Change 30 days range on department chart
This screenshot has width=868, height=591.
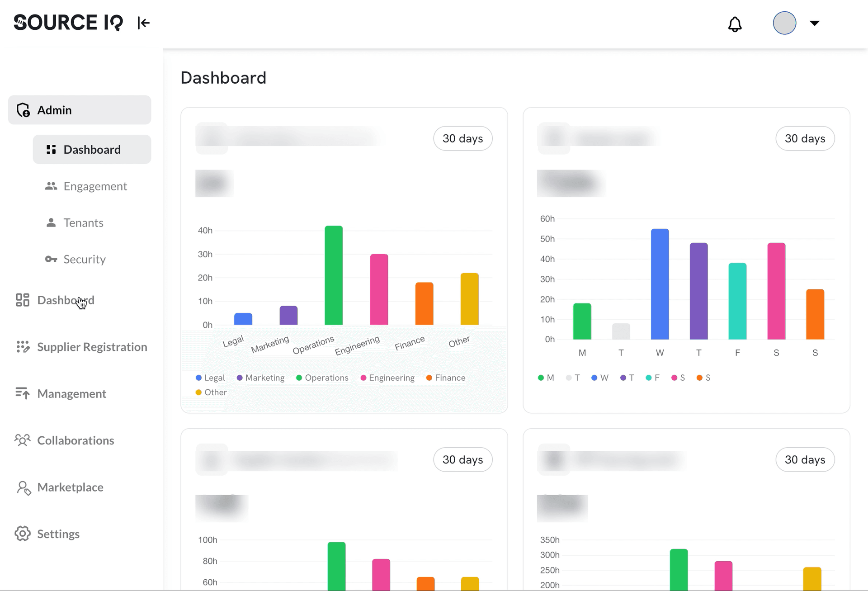[462, 138]
